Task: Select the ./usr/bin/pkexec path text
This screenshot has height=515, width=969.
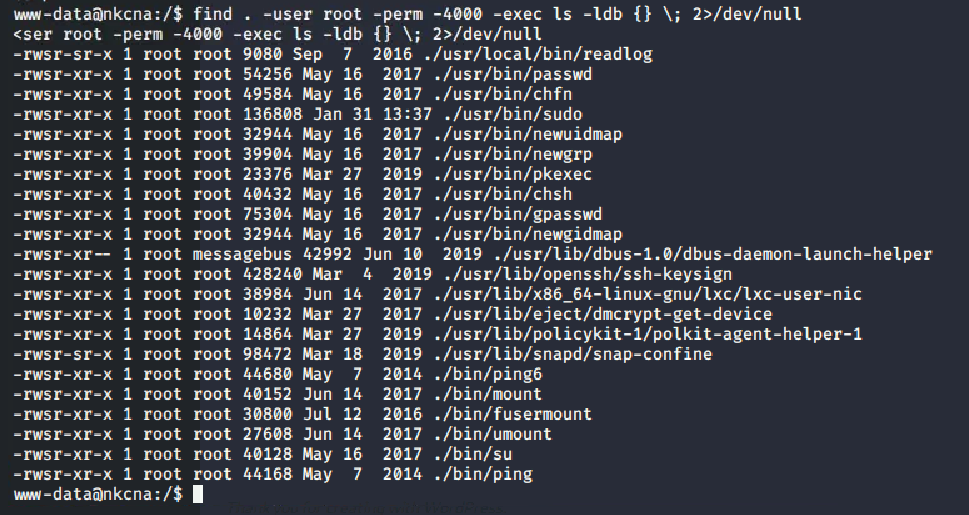Action: tap(513, 174)
